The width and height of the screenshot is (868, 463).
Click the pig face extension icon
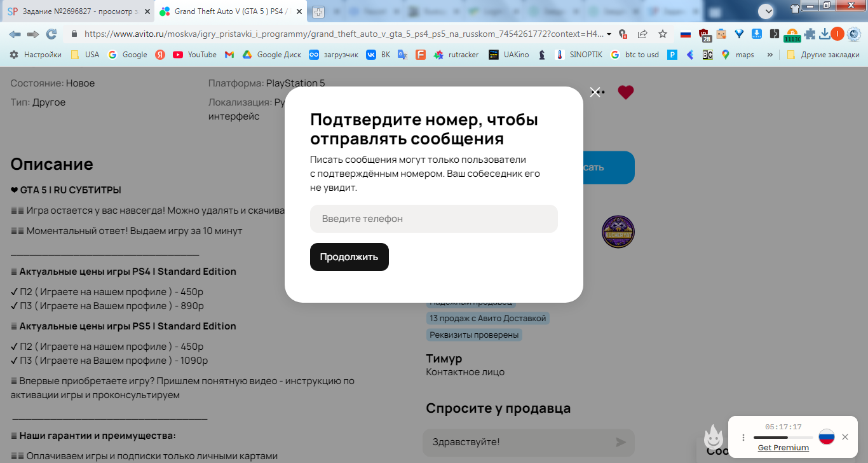point(721,34)
